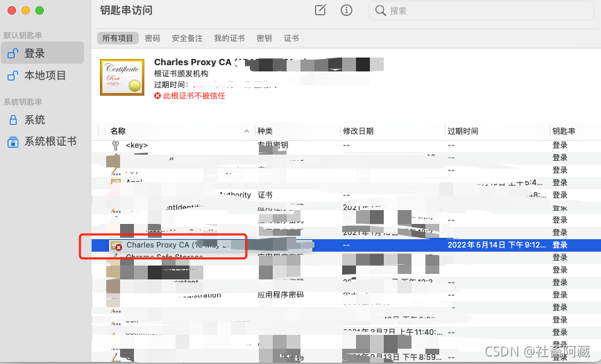Click 根证书颁发机构 subtitle text
The height and width of the screenshot is (364, 601).
pos(181,73)
